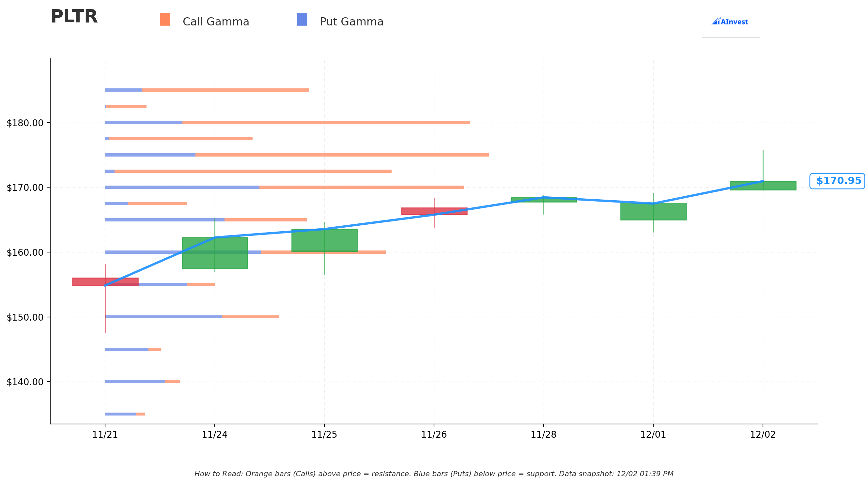Viewport: 868px width, 484px height.
Task: Click the blue put gamma bar at $140
Action: [135, 382]
